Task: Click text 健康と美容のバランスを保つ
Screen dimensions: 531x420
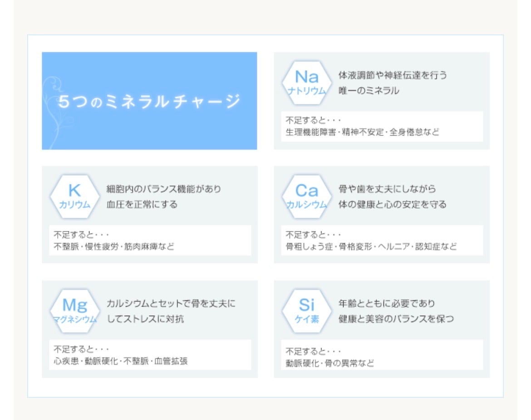Action: coord(396,319)
